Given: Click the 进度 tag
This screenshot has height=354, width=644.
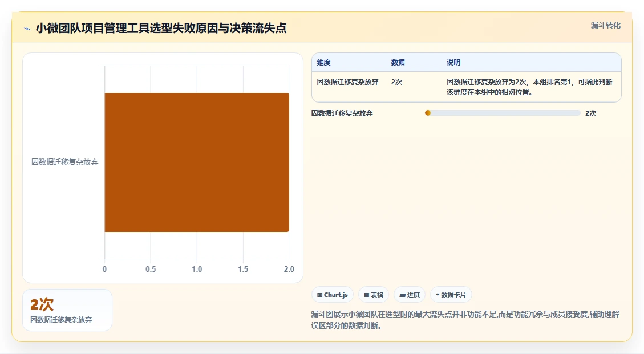Looking at the screenshot, I should pyautogui.click(x=410, y=295).
